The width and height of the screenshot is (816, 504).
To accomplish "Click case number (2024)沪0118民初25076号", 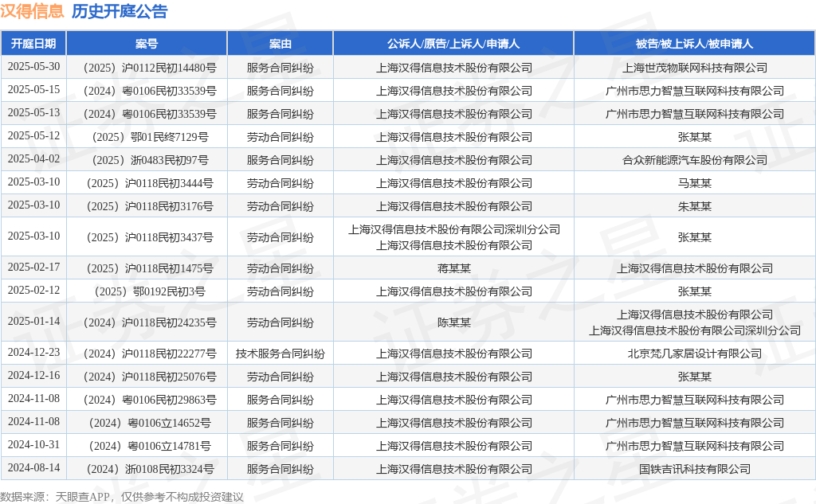I will tap(149, 377).
